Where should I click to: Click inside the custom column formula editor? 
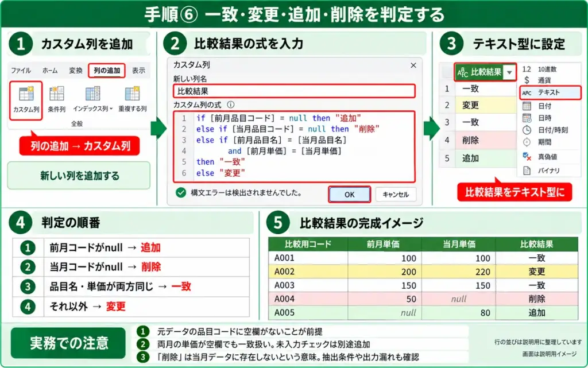coord(294,146)
